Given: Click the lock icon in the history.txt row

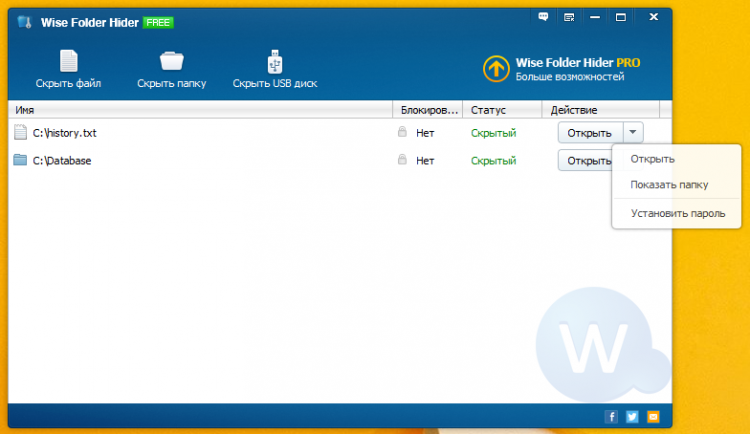Looking at the screenshot, I should coord(402,132).
